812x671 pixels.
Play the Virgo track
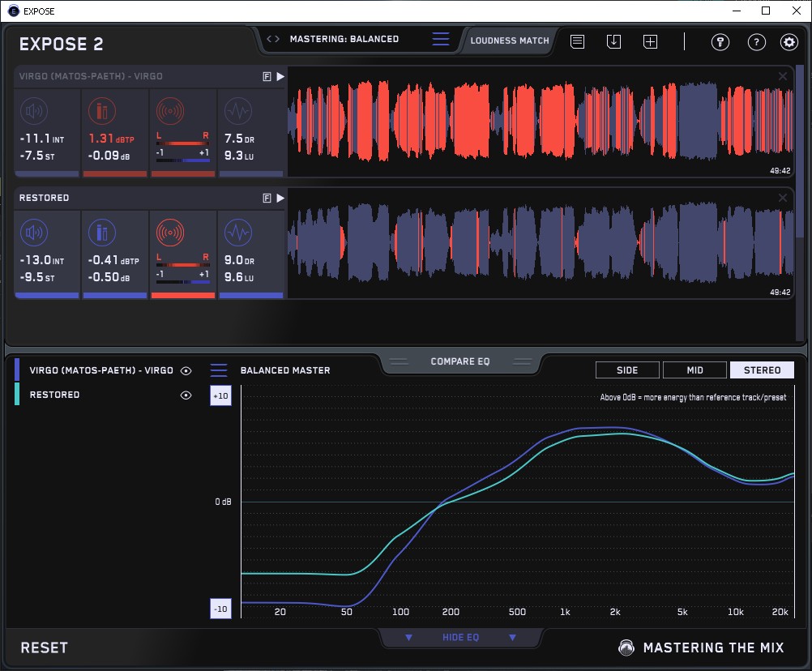coord(280,76)
